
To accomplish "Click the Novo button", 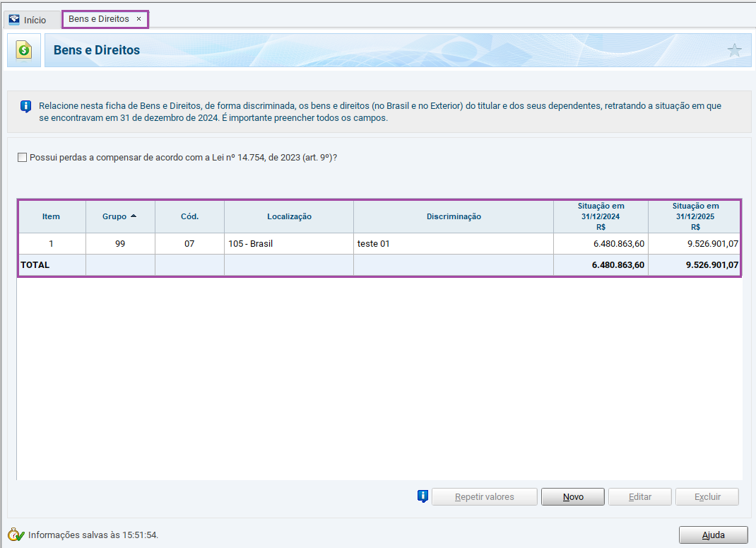I will 573,497.
